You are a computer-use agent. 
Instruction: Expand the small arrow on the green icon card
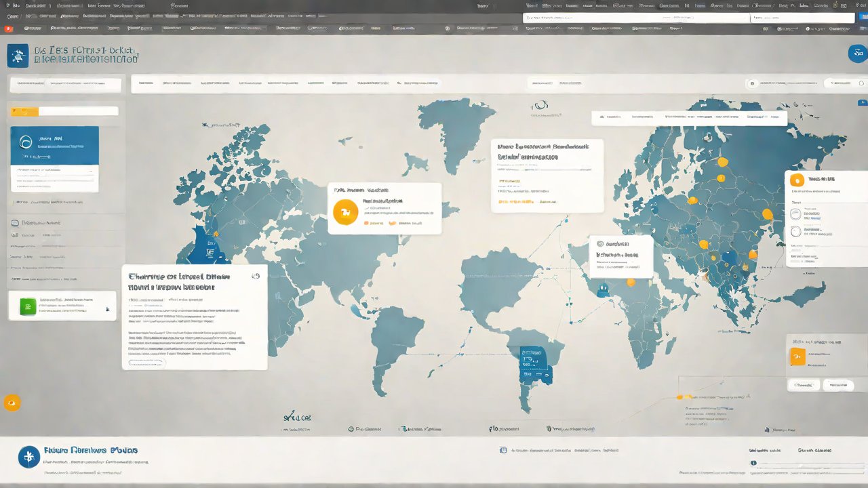tap(108, 308)
